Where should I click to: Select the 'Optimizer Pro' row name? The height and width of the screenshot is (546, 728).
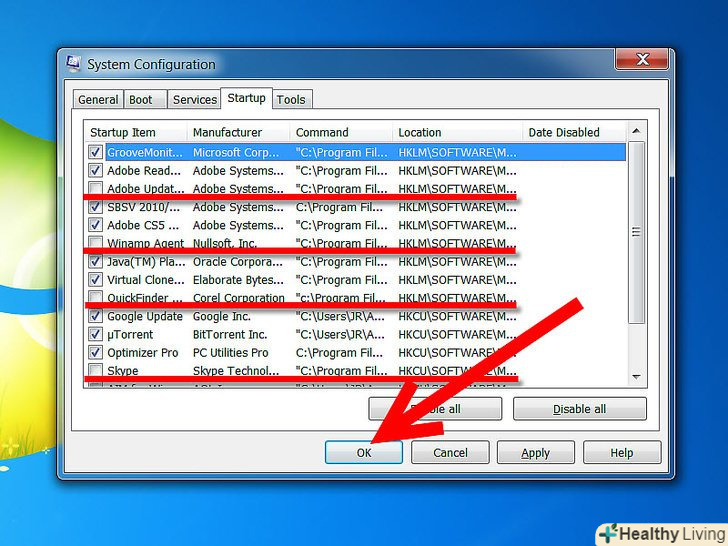tap(143, 353)
